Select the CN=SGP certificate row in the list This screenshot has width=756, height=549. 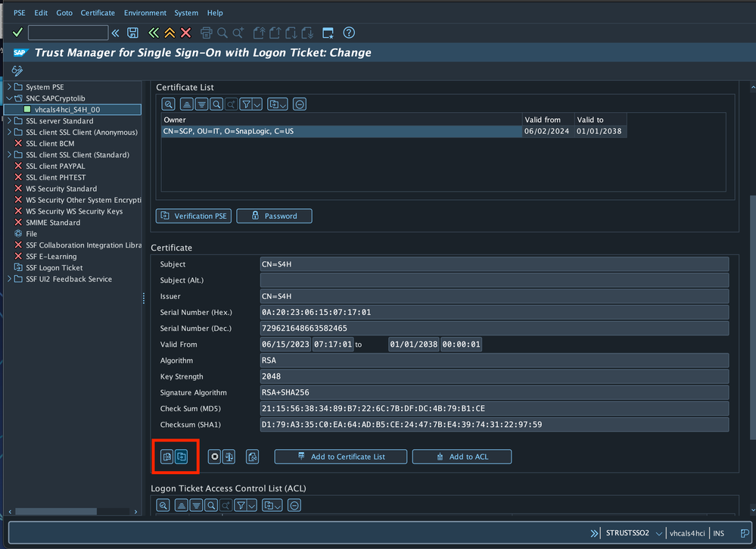coord(394,131)
